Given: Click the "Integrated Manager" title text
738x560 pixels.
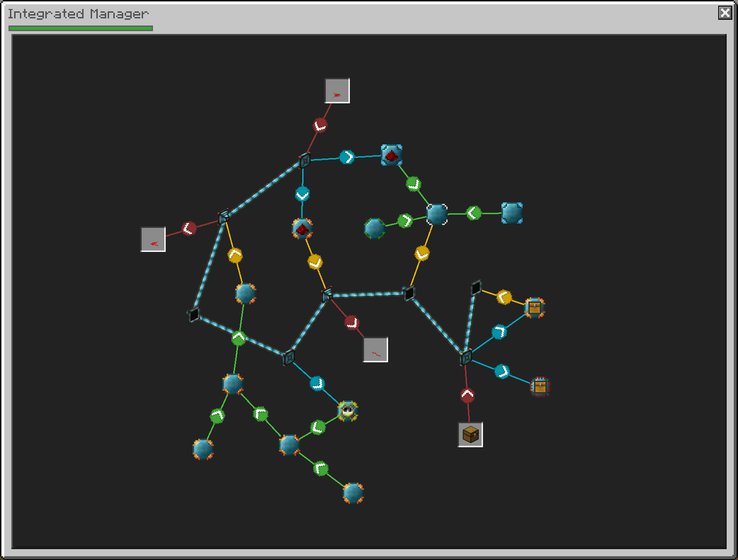Looking at the screenshot, I should coord(78,14).
